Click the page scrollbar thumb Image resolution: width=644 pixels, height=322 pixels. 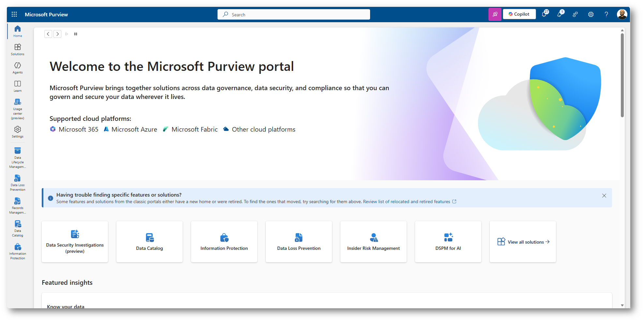[622, 75]
